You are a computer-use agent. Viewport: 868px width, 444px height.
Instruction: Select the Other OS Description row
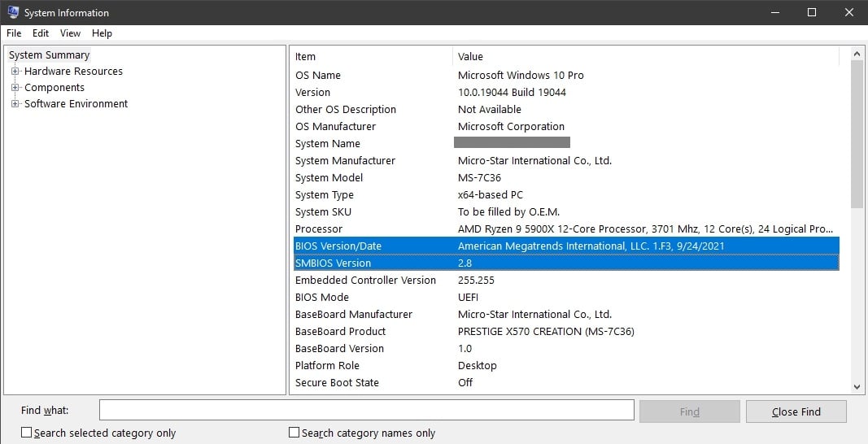566,110
